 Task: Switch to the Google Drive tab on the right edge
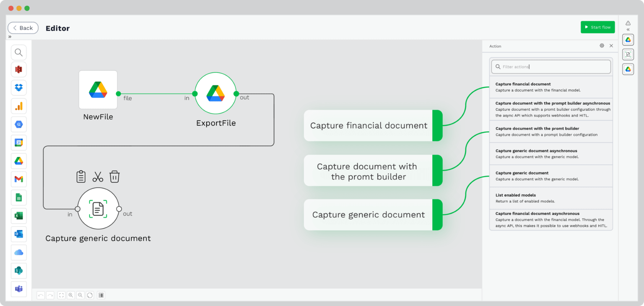[628, 39]
